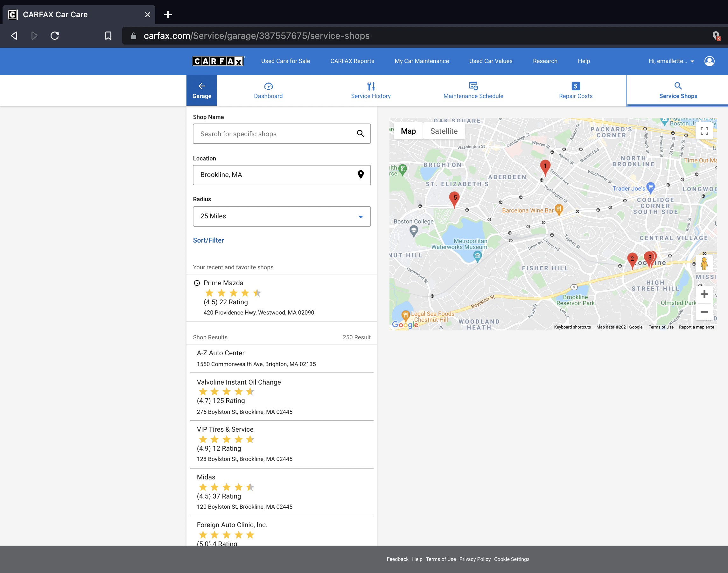
Task: Open the Midas shop result
Action: pyautogui.click(x=282, y=492)
